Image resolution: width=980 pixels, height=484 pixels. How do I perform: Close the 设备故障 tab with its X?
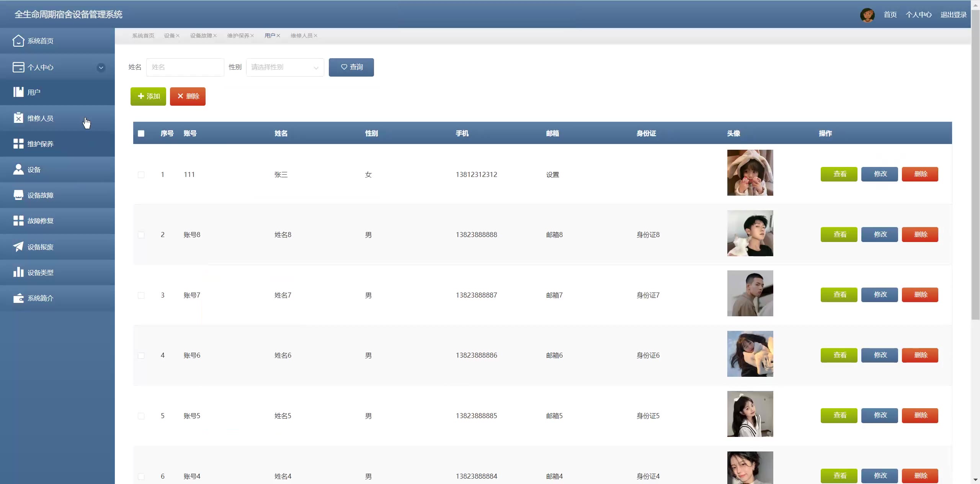pos(215,36)
